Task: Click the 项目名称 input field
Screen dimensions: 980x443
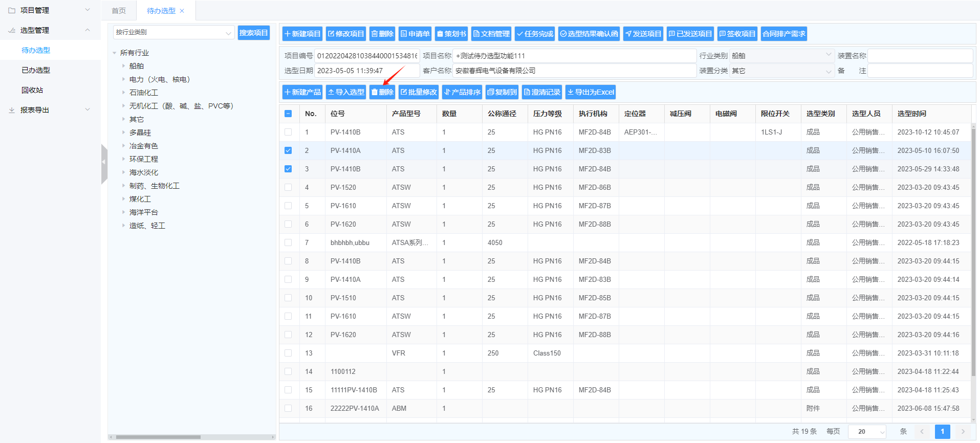Action: click(574, 56)
